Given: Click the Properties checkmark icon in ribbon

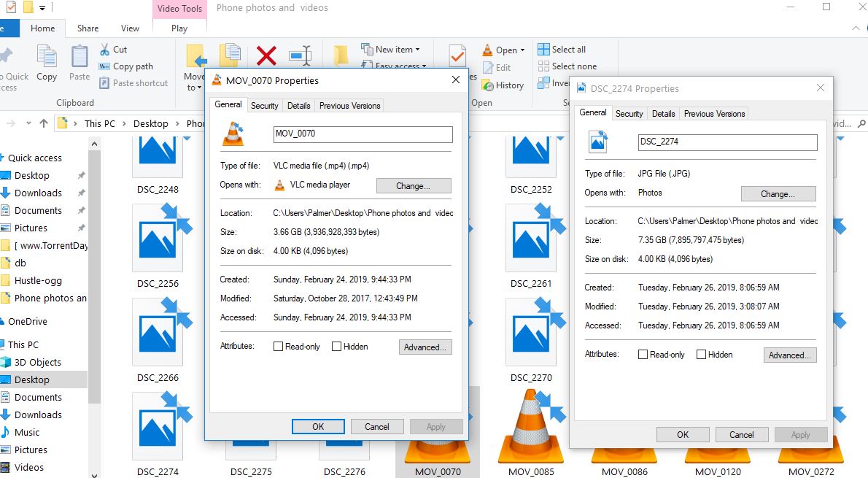Looking at the screenshot, I should point(457,55).
